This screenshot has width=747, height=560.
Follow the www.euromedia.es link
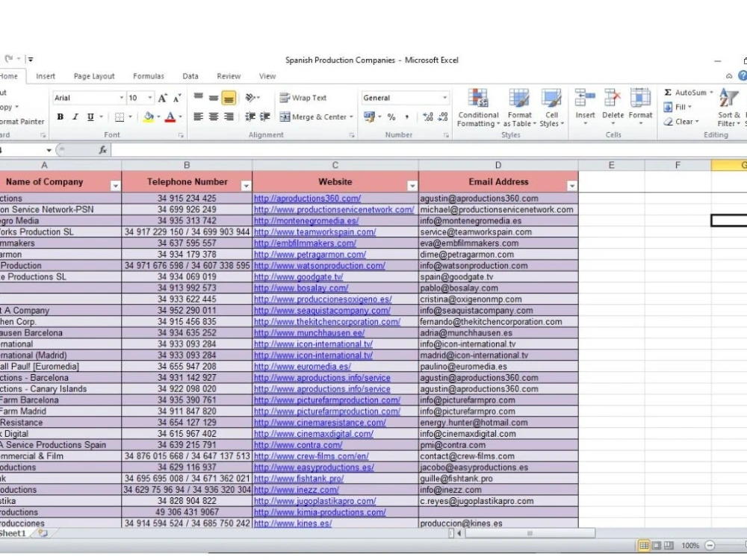(x=302, y=366)
